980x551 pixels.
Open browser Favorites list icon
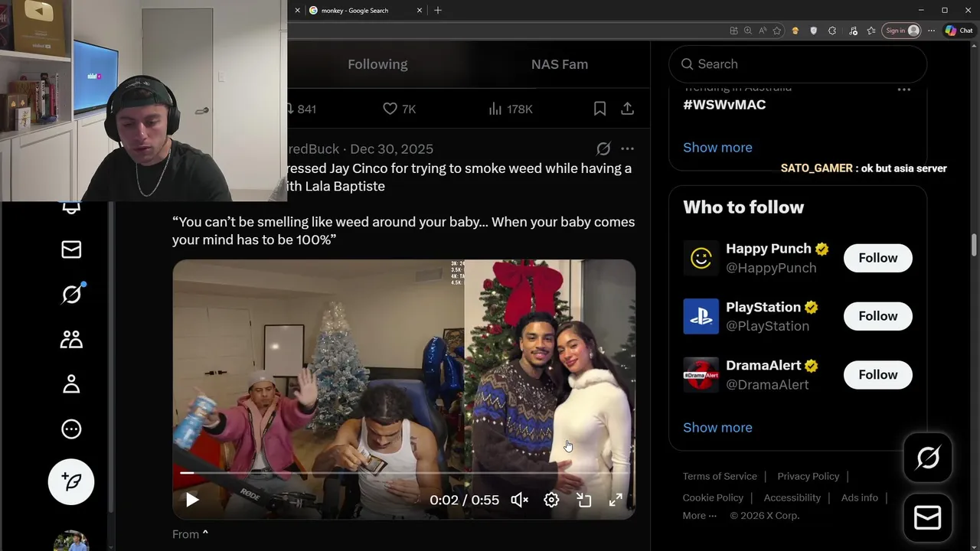click(x=871, y=31)
